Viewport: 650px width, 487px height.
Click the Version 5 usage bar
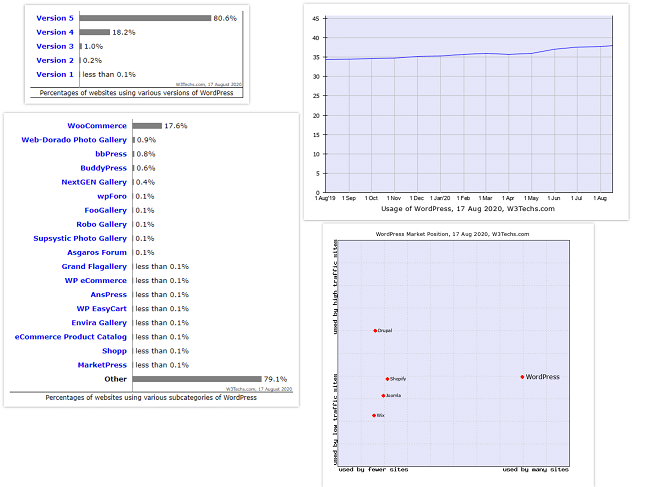click(146, 18)
